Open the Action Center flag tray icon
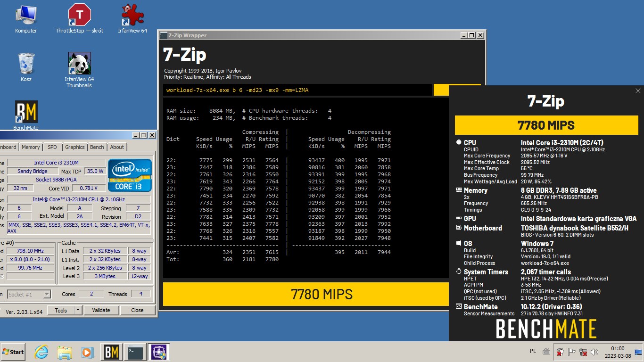644x362 pixels. click(572, 352)
